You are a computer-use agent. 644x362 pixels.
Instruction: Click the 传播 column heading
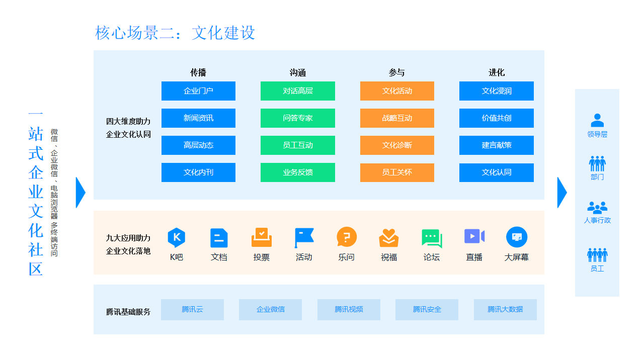point(198,72)
